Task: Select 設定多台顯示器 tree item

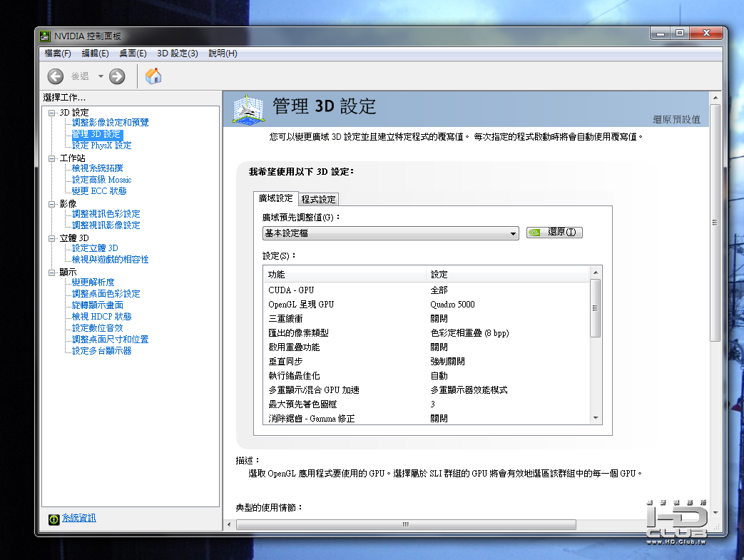Action: click(101, 351)
